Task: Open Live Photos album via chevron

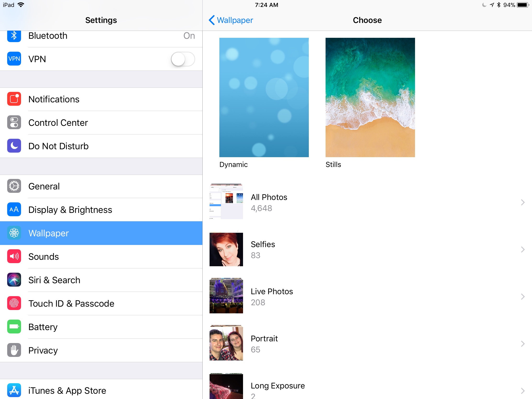Action: (522, 297)
